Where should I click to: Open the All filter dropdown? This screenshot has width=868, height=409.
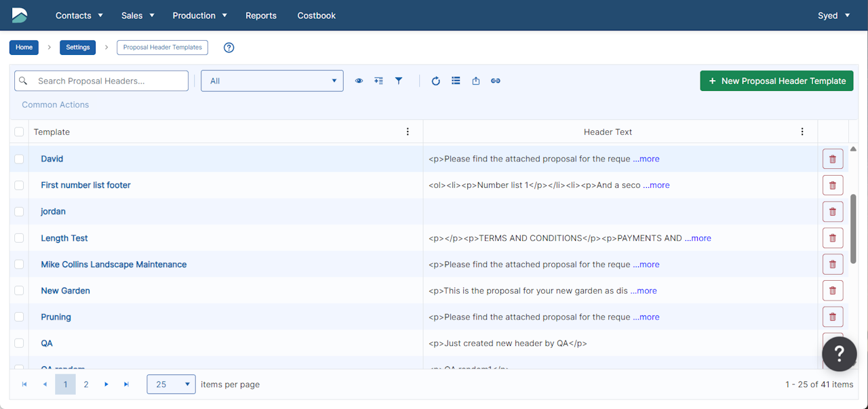pos(272,81)
